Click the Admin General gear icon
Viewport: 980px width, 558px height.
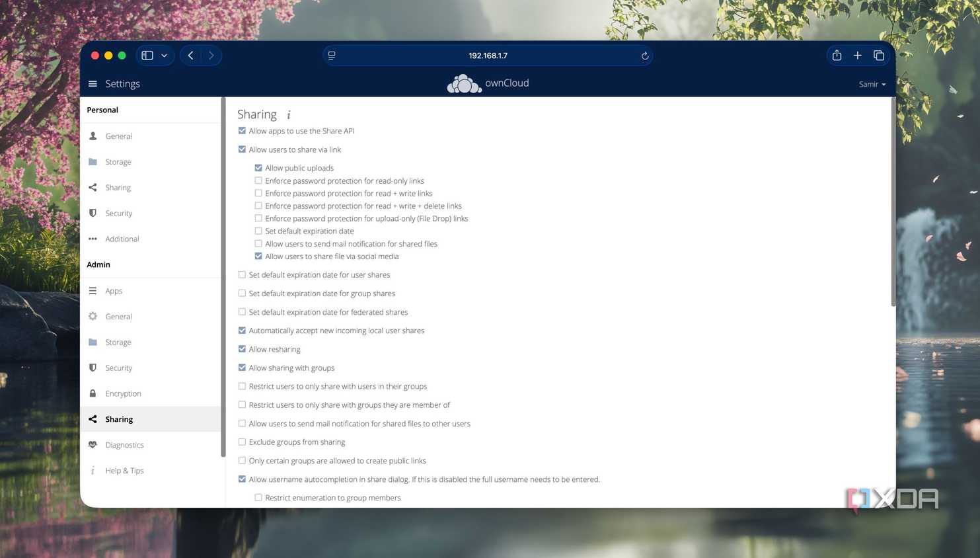click(93, 317)
